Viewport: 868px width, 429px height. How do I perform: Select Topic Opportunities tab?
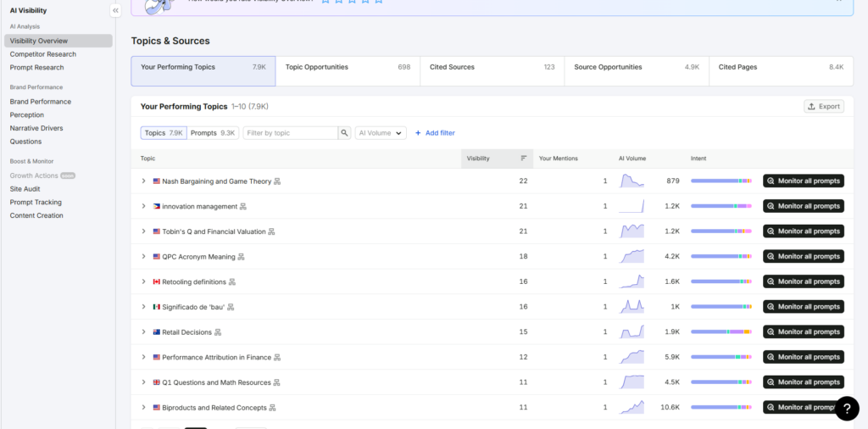point(348,71)
